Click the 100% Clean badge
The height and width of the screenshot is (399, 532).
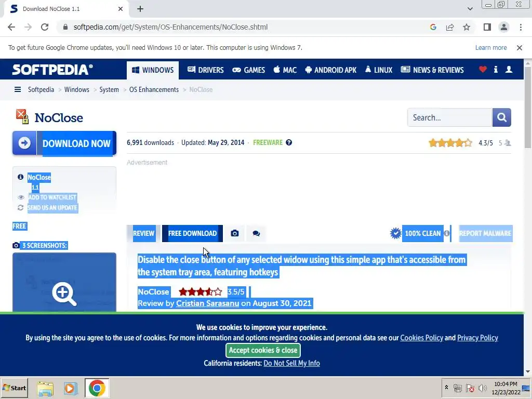416,233
